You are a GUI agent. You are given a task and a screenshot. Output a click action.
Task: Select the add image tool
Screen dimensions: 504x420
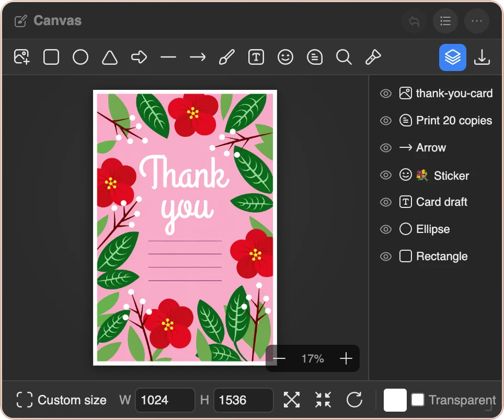pyautogui.click(x=22, y=57)
